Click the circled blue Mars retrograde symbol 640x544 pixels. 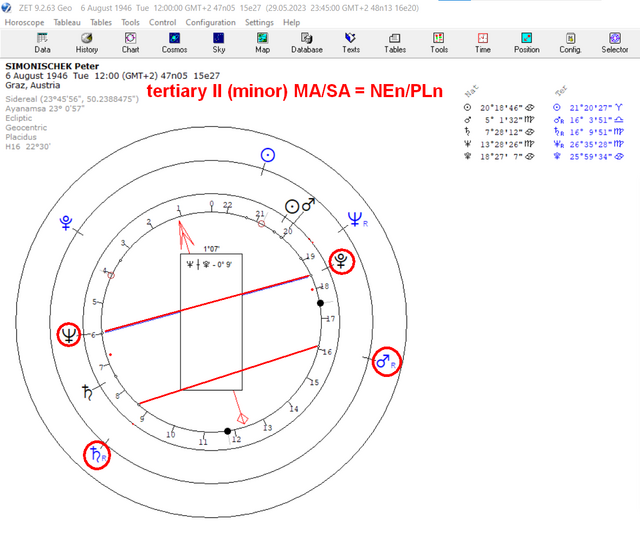(386, 362)
